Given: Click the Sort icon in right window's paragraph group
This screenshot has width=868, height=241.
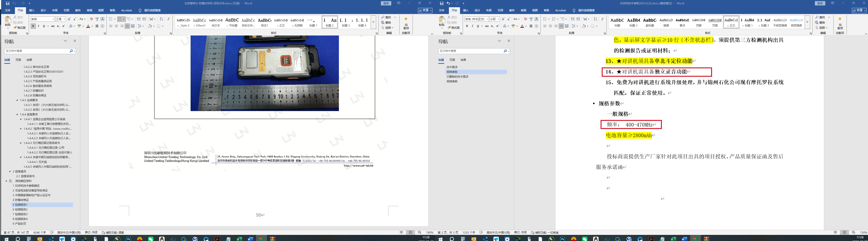Looking at the screenshot, I should 595,19.
